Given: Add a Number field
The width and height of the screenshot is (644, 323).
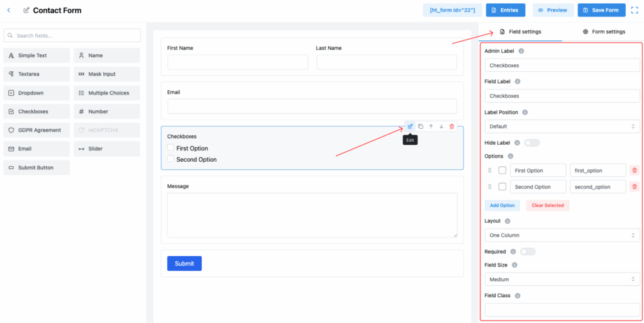Looking at the screenshot, I should tap(107, 111).
